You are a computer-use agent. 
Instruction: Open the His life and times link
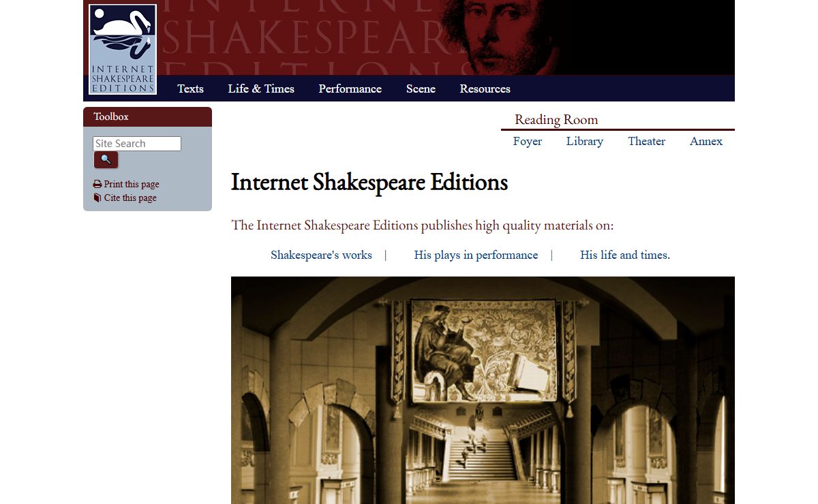point(625,255)
